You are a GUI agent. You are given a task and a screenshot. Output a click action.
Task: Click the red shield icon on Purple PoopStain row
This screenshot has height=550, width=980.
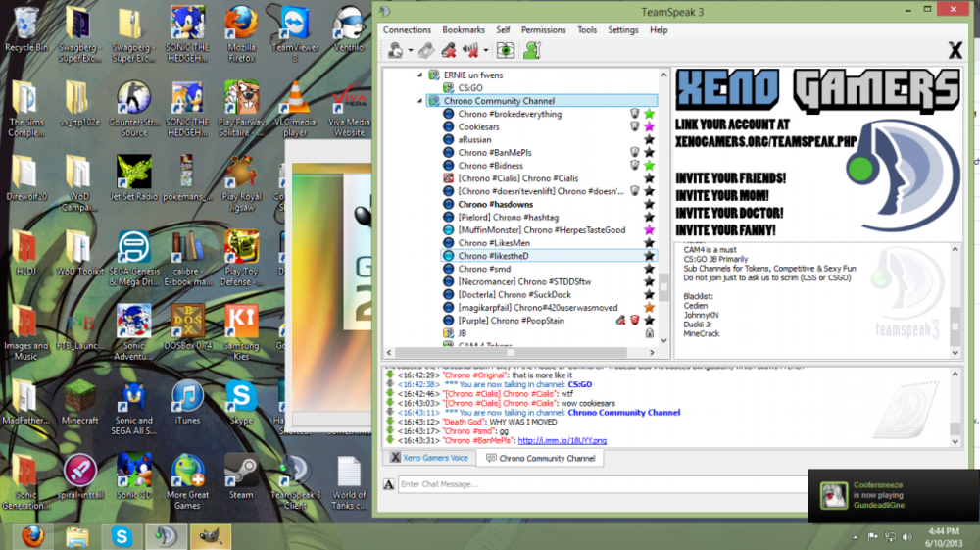[635, 320]
